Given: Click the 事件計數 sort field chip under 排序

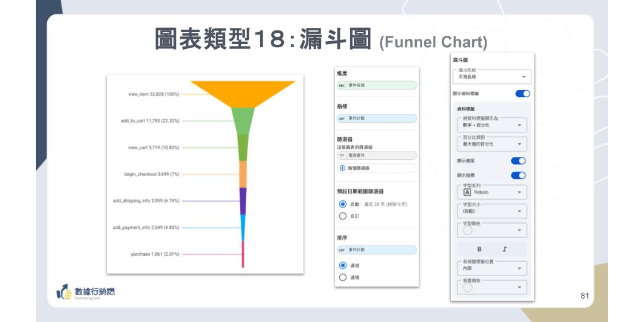Looking at the screenshot, I should click(377, 250).
